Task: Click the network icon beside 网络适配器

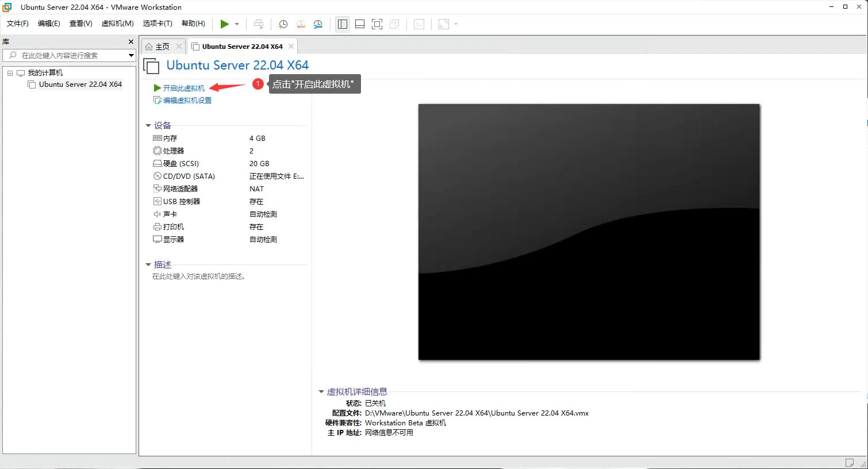Action: [158, 189]
